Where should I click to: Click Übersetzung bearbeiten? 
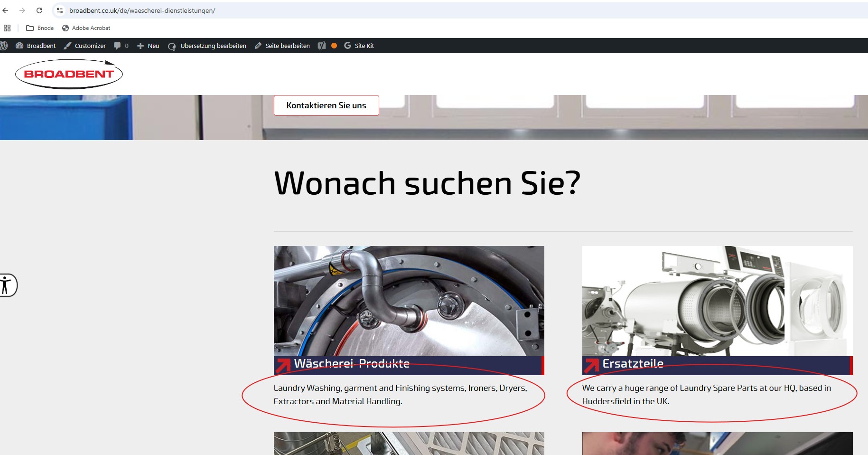click(207, 46)
